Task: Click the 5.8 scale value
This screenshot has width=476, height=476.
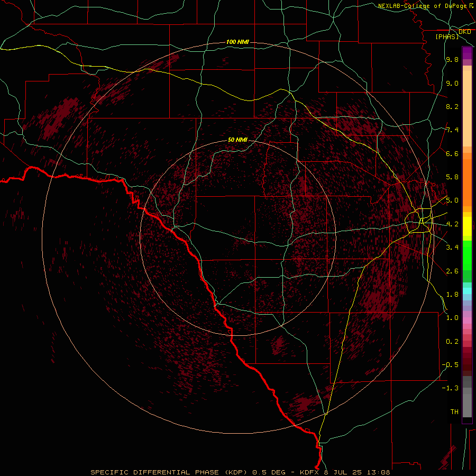Action: (x=452, y=177)
